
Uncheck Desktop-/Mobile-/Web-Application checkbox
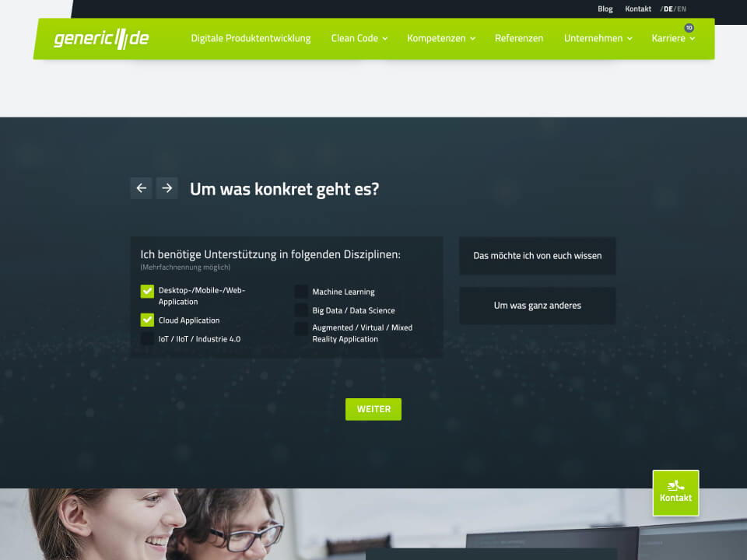coord(147,291)
